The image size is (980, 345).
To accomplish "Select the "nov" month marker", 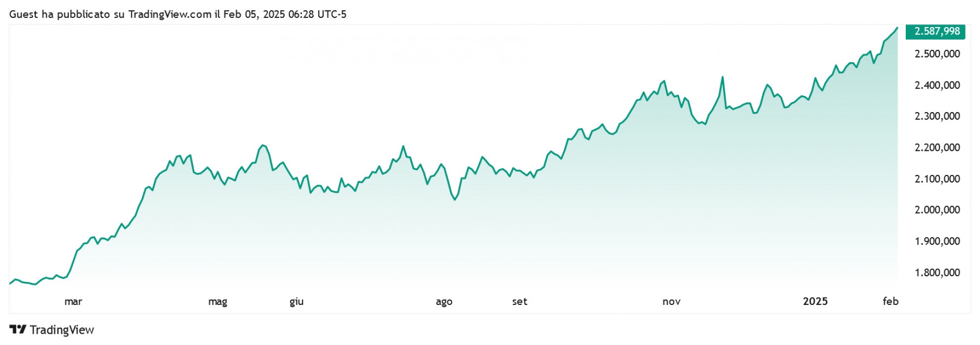I will coord(671,302).
